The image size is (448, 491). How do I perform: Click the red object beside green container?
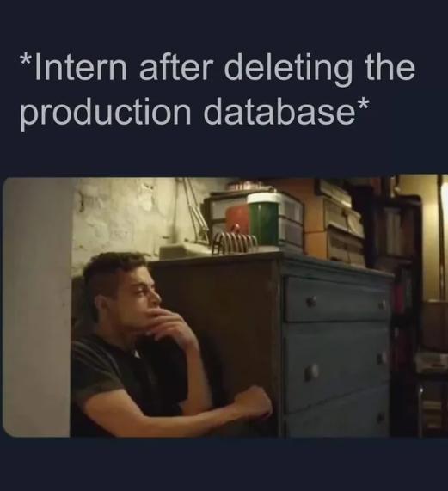(x=237, y=221)
